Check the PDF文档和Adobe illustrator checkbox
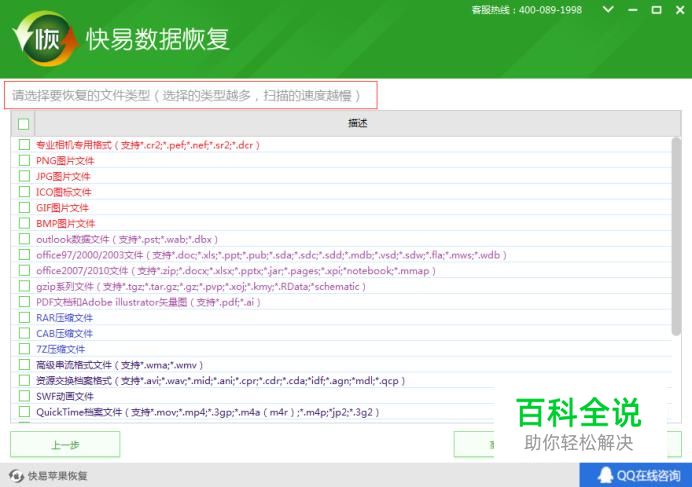The width and height of the screenshot is (692, 487). (x=24, y=302)
